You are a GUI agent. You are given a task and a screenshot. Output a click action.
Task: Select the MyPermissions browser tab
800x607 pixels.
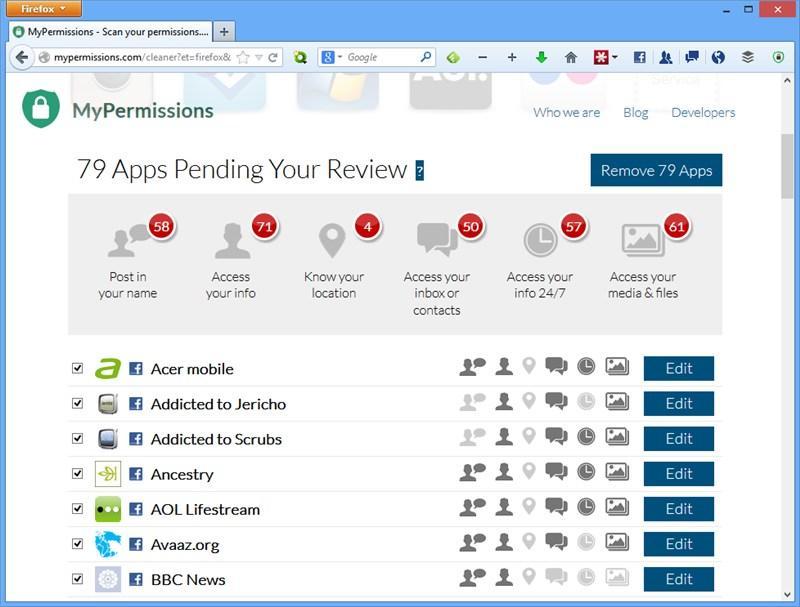click(111, 32)
